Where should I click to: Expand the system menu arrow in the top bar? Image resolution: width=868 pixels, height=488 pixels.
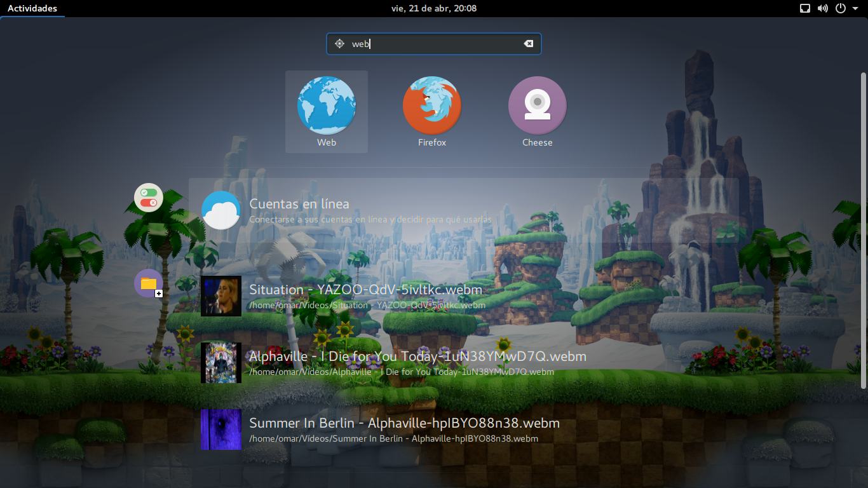click(x=855, y=8)
